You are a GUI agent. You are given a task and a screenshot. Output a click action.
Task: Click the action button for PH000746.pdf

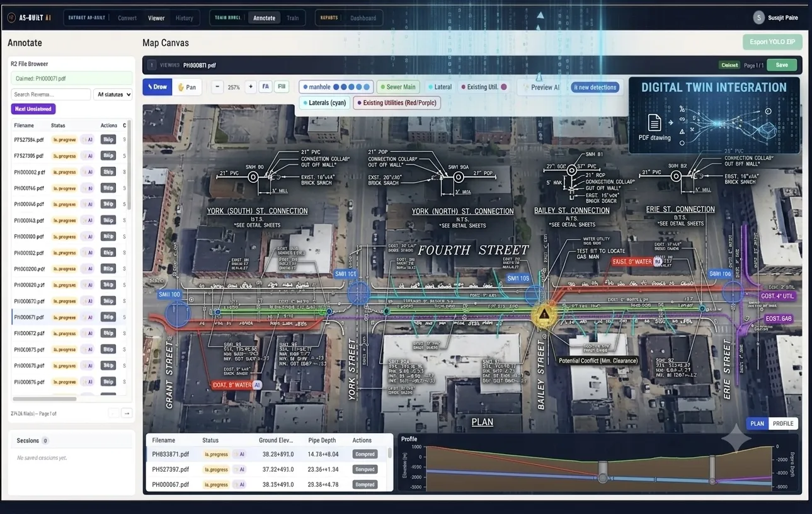[108, 188]
